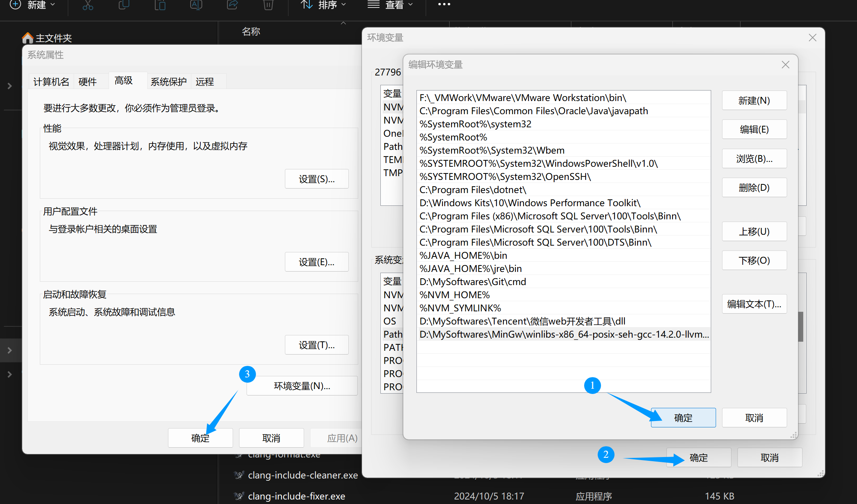This screenshot has width=857, height=504.
Task: Select OS row in system variables list
Action: point(392,321)
